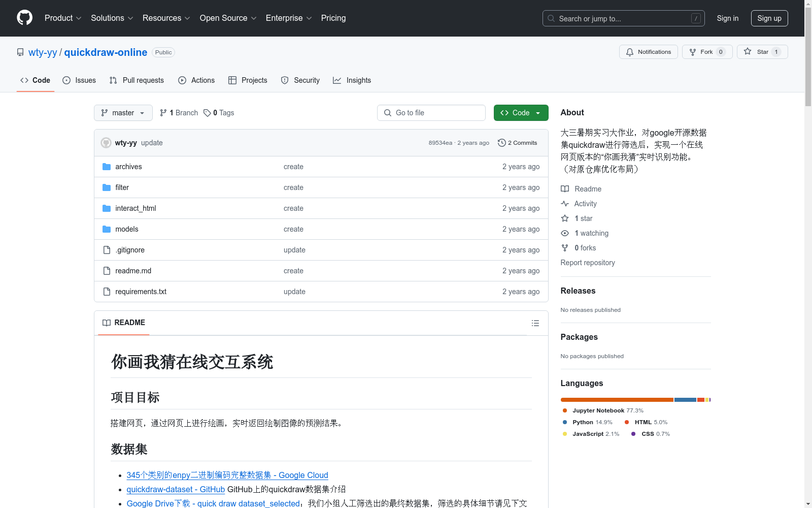The width and height of the screenshot is (812, 508).
Task: Open the master branch dropdown
Action: click(x=123, y=113)
